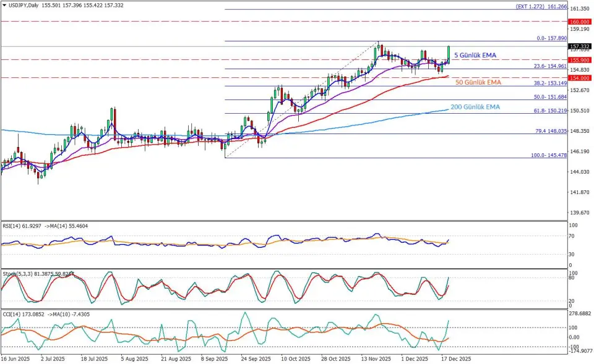Click the (EXT 1.272) 161.266 extension label
The height and width of the screenshot is (364, 594).
click(x=541, y=6)
